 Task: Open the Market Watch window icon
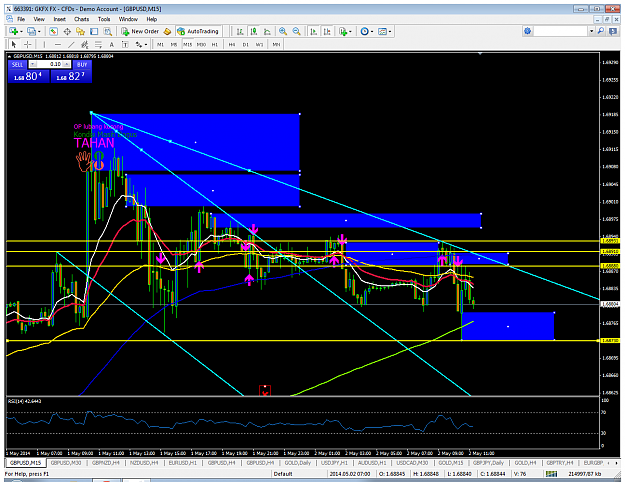point(53,31)
